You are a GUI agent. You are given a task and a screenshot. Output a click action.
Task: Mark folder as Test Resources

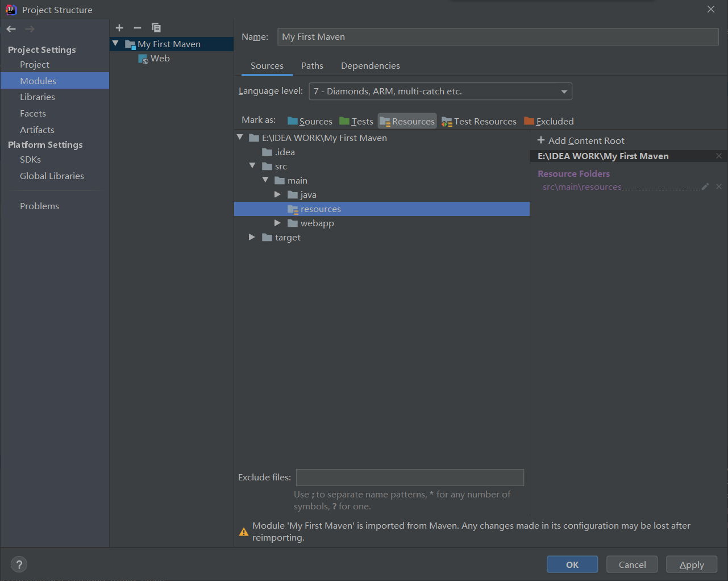pos(479,121)
